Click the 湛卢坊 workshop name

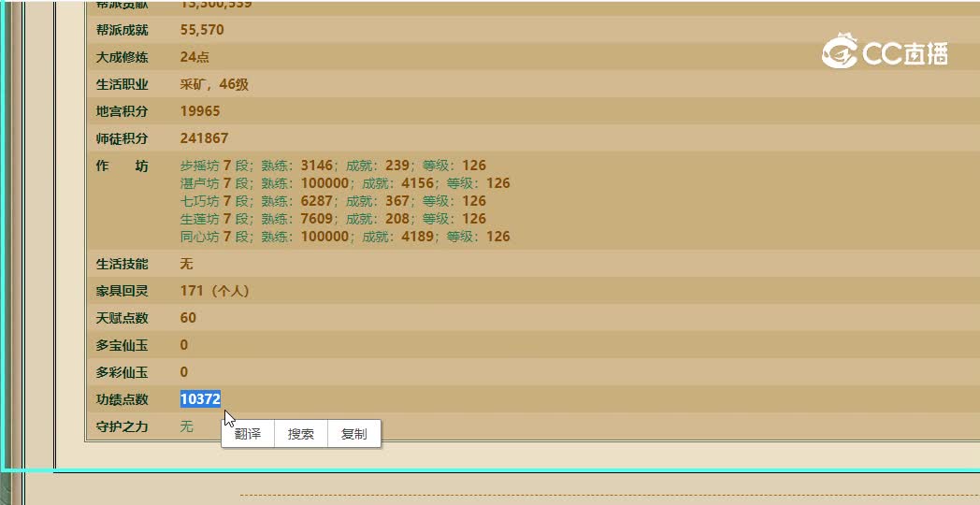199,183
